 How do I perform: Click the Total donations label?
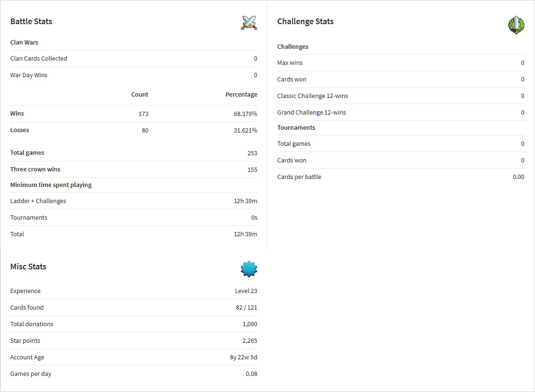click(32, 324)
